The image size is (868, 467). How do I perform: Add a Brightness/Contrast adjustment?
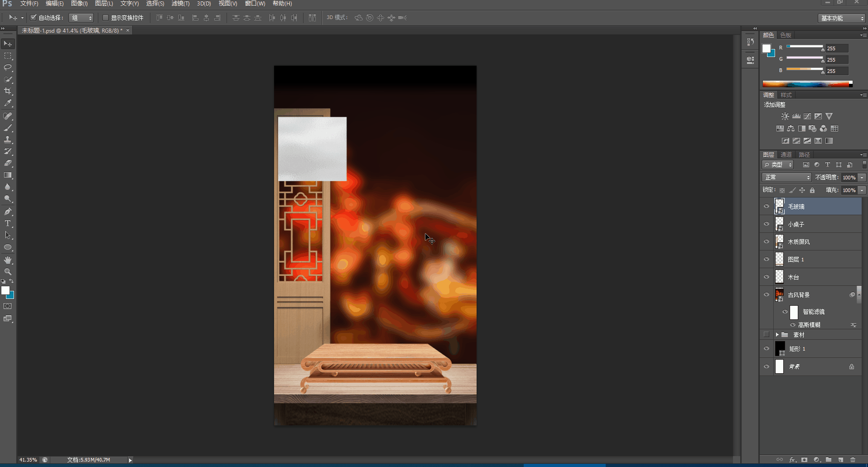(x=785, y=116)
